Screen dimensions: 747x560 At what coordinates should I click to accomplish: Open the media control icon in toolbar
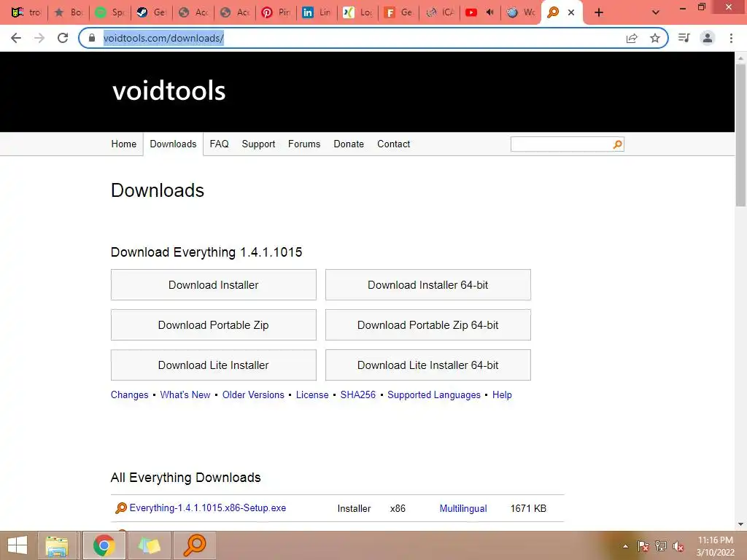[684, 38]
